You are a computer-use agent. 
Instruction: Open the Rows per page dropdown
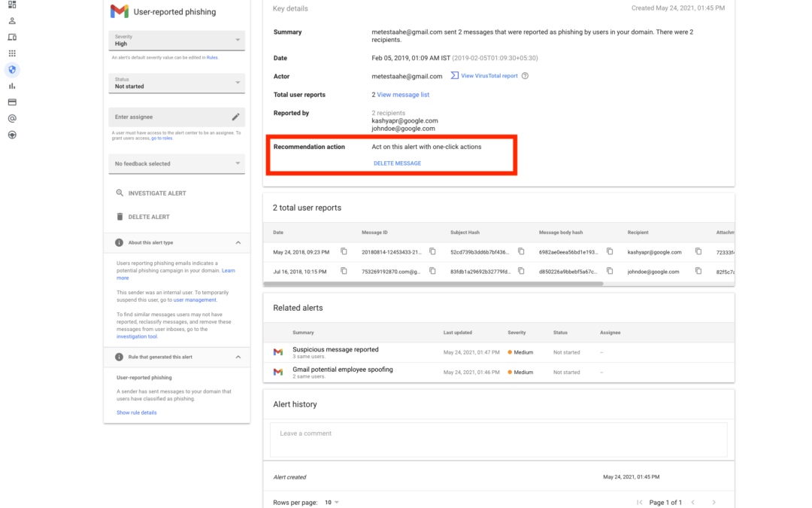coord(332,502)
